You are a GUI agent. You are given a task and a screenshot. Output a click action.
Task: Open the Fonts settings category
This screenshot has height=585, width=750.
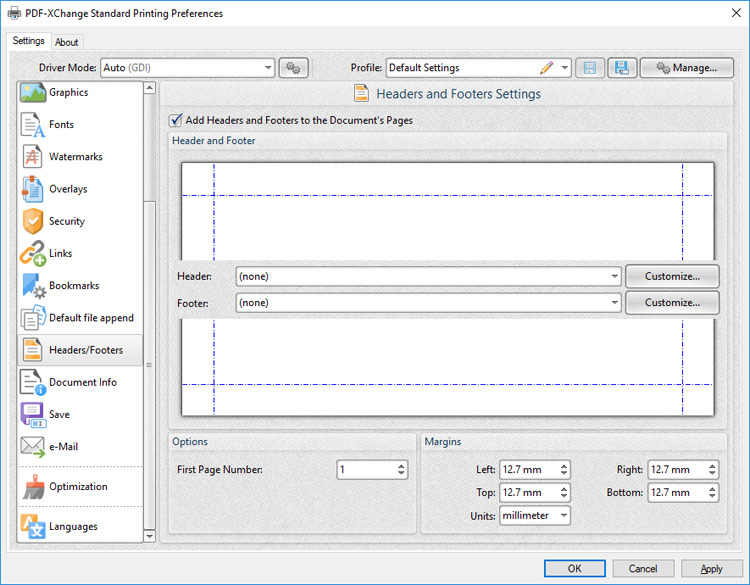pos(80,124)
